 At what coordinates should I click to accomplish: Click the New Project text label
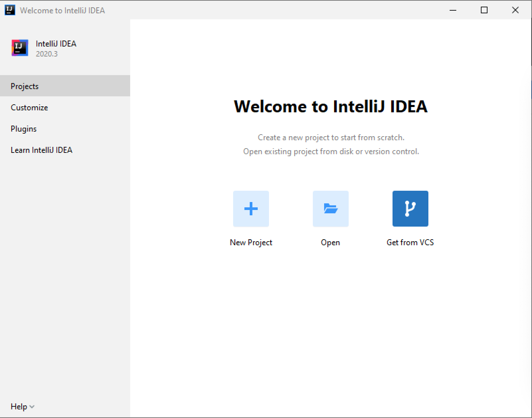pos(251,243)
